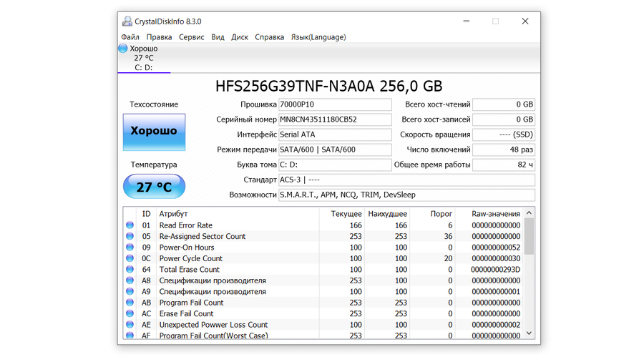Click status orb for Re-Assigned Sector Count row
The height and width of the screenshot is (362, 644).
[x=130, y=236]
